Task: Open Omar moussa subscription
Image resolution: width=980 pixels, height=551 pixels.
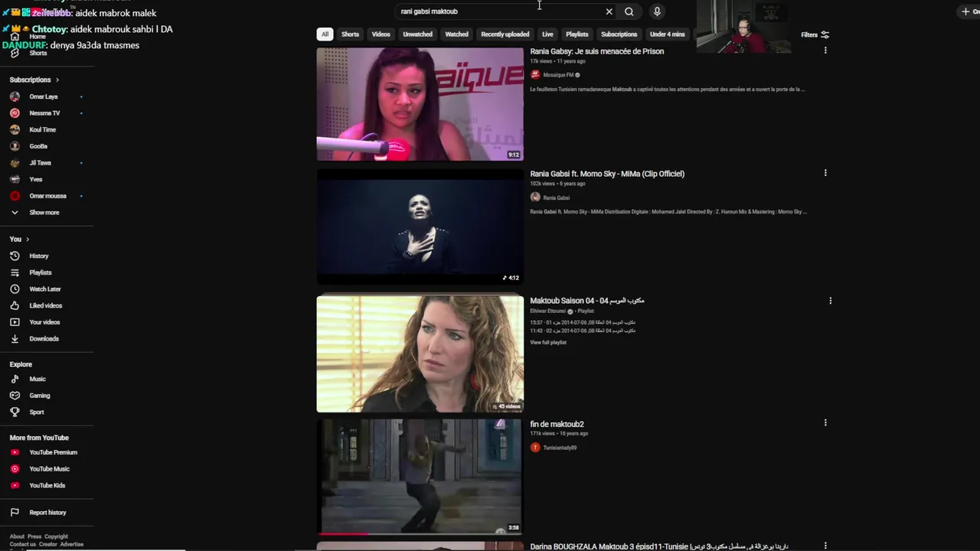Action: [47, 196]
